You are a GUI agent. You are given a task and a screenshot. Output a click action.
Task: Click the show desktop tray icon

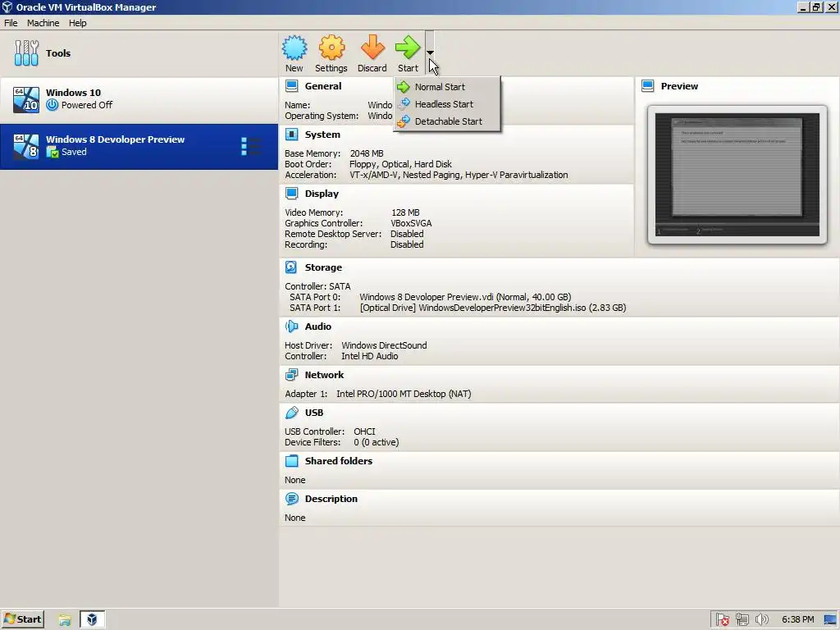(830, 619)
